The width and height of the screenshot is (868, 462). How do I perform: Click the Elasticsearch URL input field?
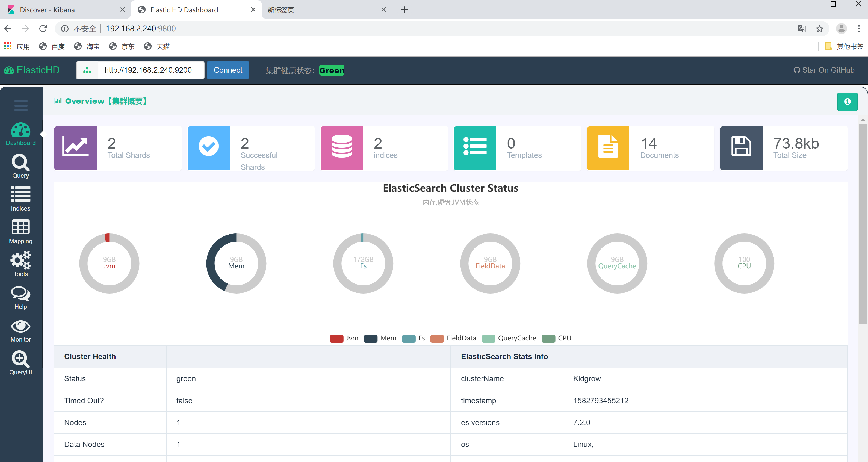click(151, 70)
